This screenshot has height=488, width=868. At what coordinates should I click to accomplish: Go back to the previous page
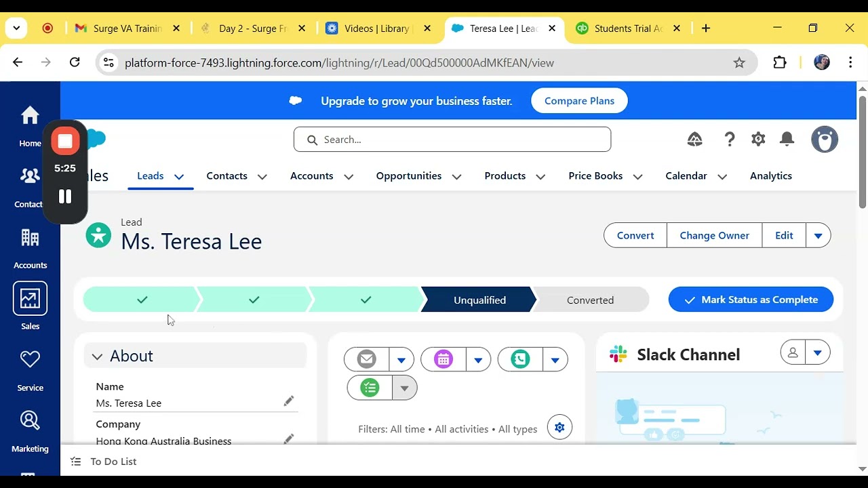click(x=18, y=62)
